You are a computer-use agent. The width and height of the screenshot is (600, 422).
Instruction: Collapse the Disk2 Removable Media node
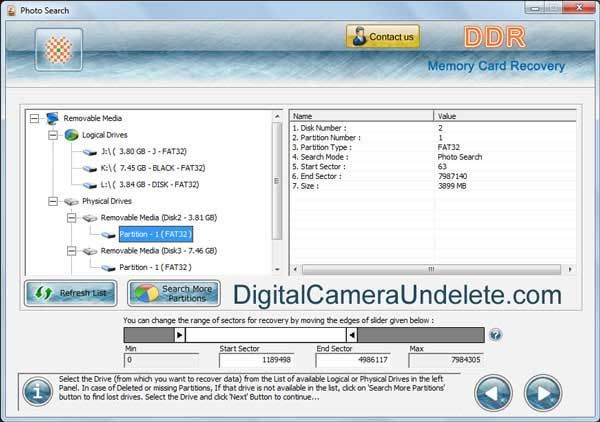[x=72, y=218]
